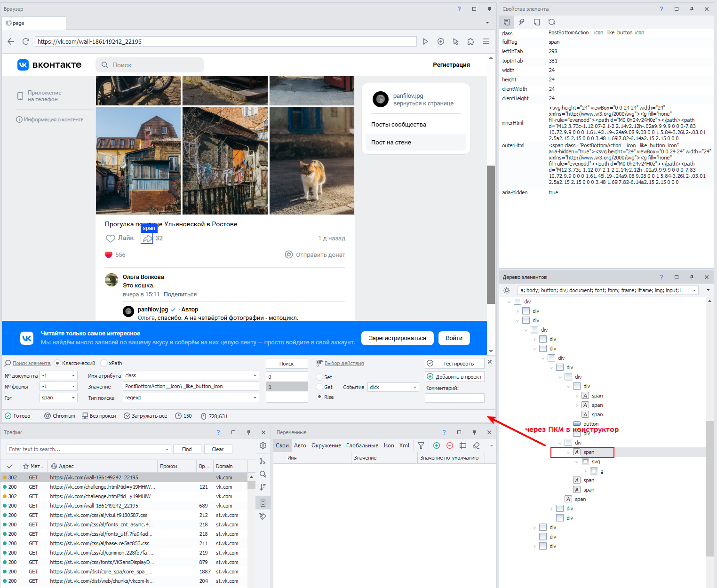This screenshot has height=588, width=717.
Task: Add a variable with the green plus icon
Action: [x=437, y=445]
